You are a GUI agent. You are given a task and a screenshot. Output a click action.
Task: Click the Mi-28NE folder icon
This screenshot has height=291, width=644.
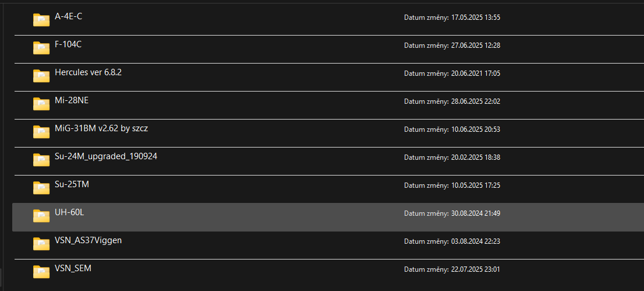coord(41,104)
